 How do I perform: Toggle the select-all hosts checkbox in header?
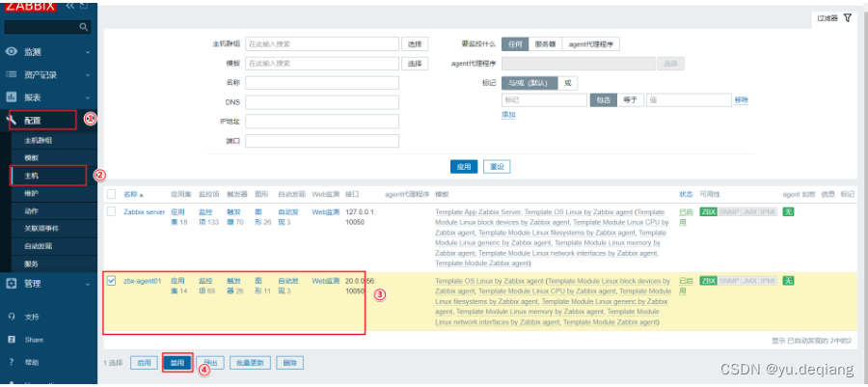(x=111, y=194)
